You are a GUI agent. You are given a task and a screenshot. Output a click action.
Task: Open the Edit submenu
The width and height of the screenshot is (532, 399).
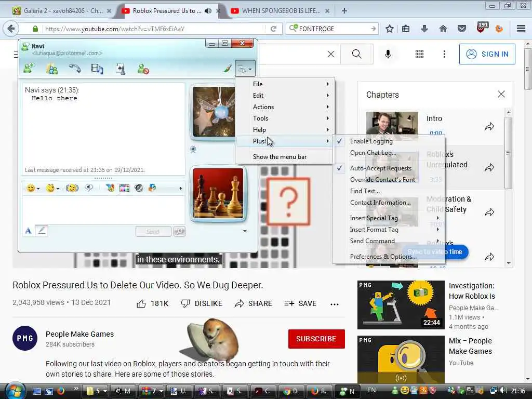(x=284, y=96)
